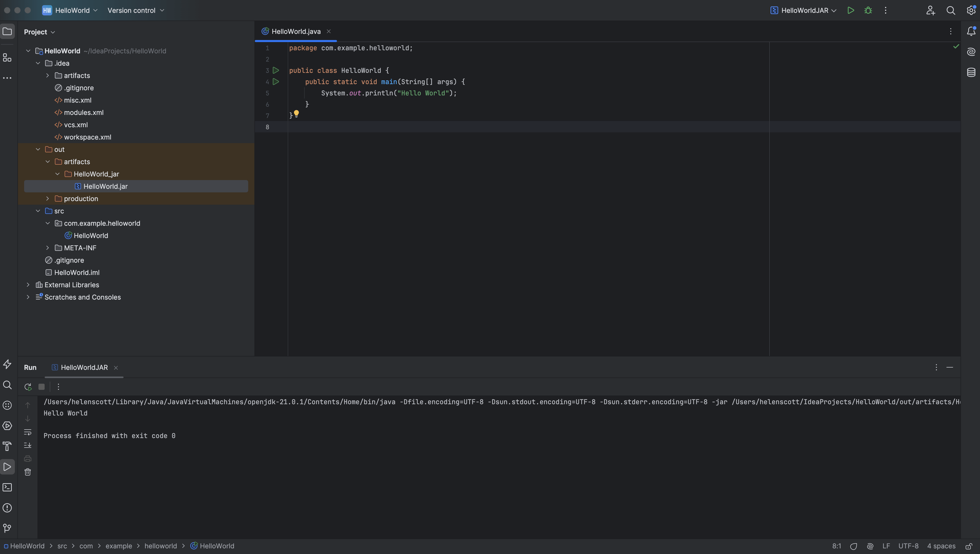Clear the console with the trash icon

[x=28, y=472]
